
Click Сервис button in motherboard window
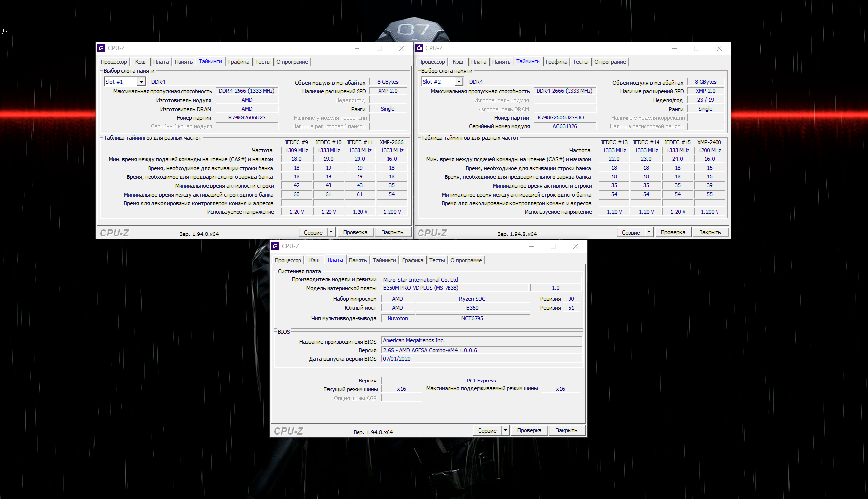pyautogui.click(x=487, y=430)
